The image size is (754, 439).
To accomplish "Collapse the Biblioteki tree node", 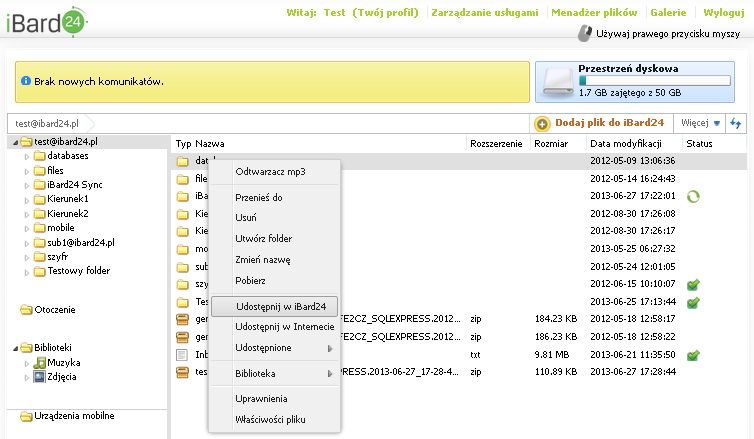I will 15,348.
